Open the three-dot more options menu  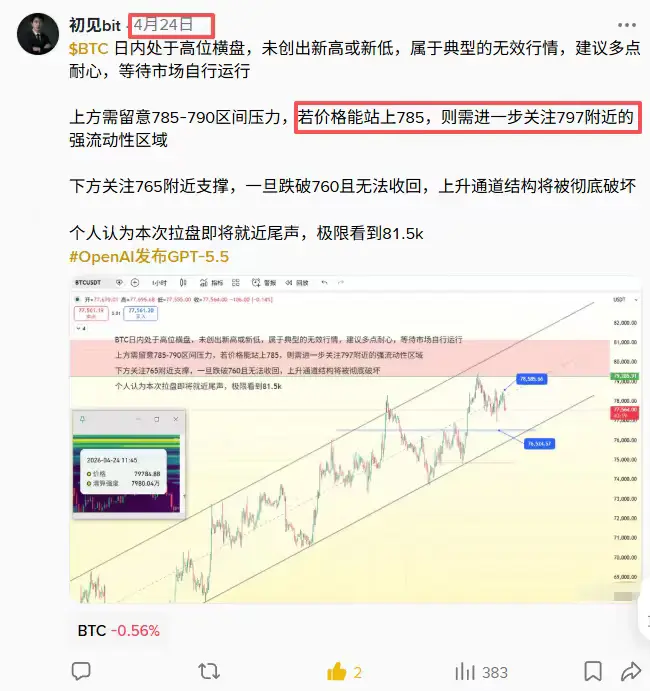[x=627, y=25]
